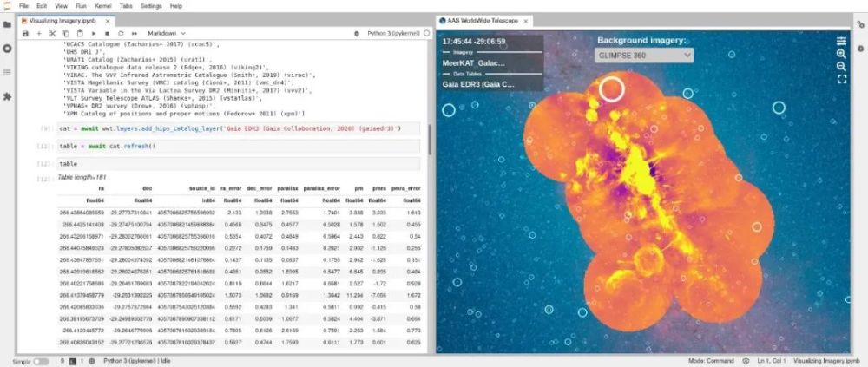Copy the selected cell icon
This screenshot has width=868, height=367.
point(66,33)
